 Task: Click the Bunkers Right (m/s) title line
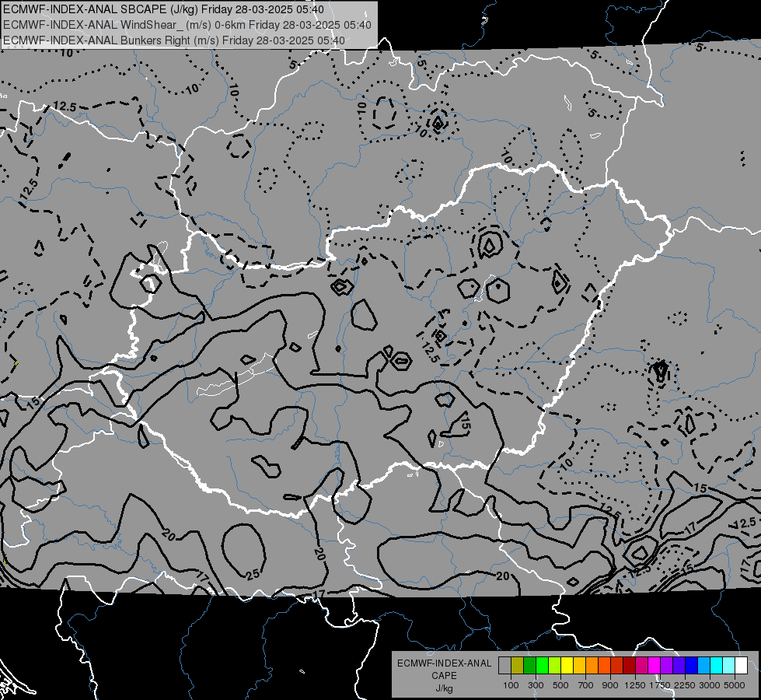tap(174, 40)
